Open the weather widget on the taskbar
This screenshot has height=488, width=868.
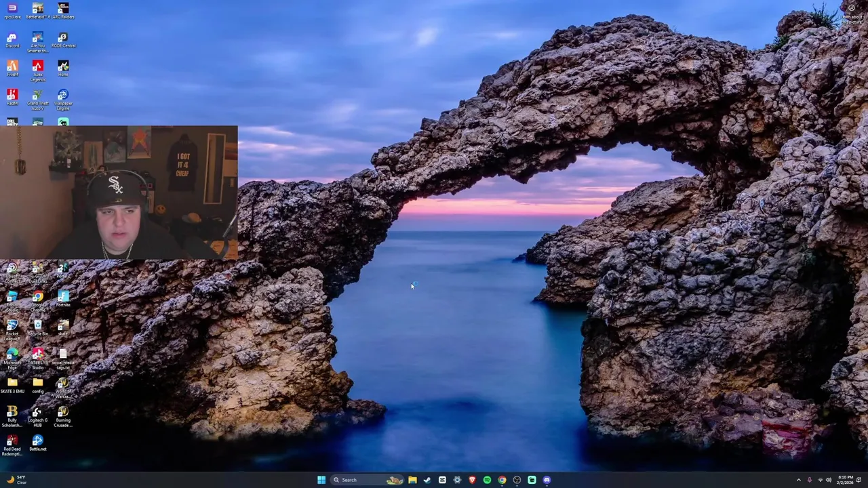(16, 480)
